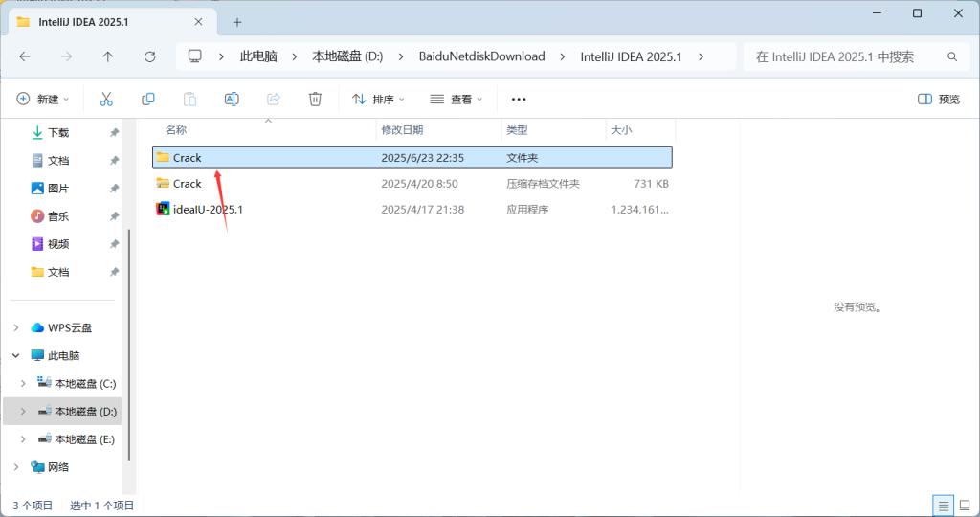This screenshot has height=517, width=980.
Task: Select the Crack compressed archive file
Action: tap(412, 183)
